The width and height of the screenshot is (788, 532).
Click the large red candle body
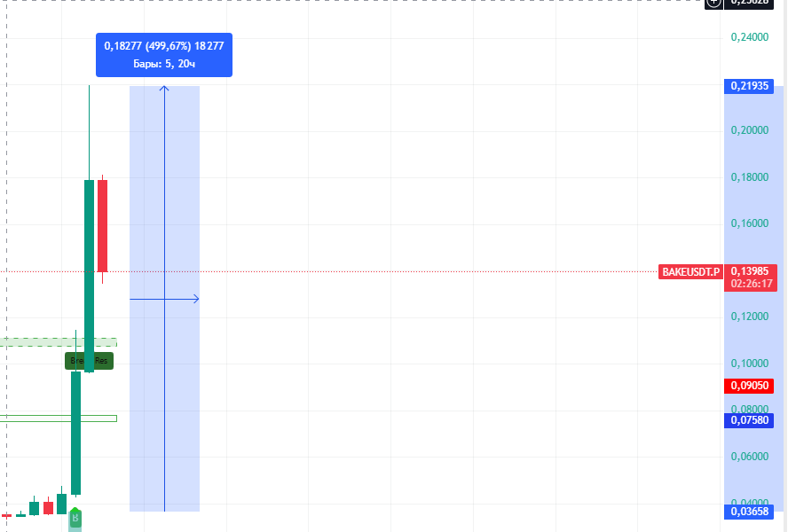click(x=103, y=226)
